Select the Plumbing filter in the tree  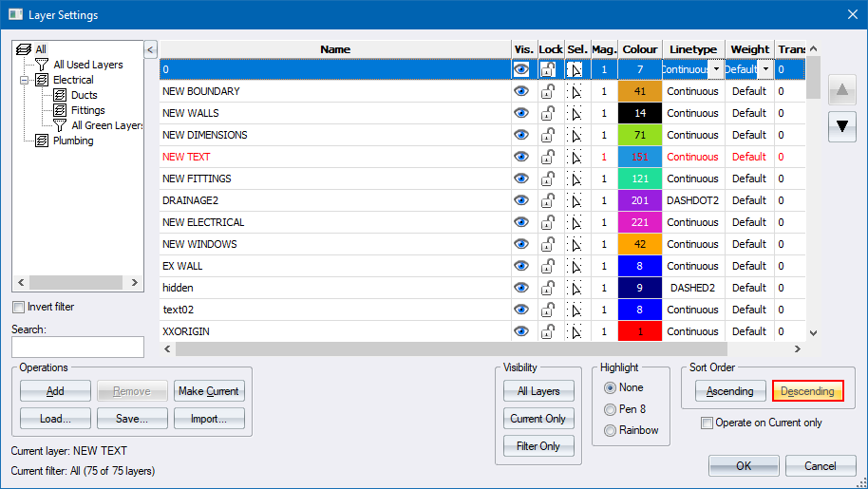point(73,141)
